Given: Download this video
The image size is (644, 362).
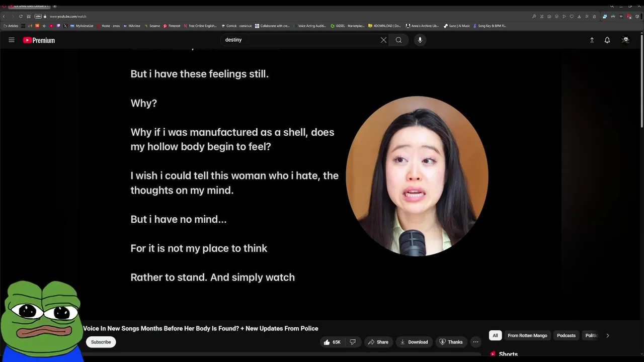Looking at the screenshot, I should click(x=414, y=342).
